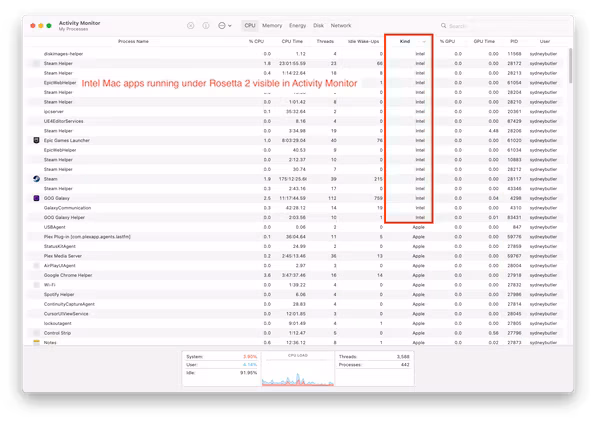The height and width of the screenshot is (422, 596).
Task: Select the GOG Galaxy Helper process
Action: pos(64,217)
